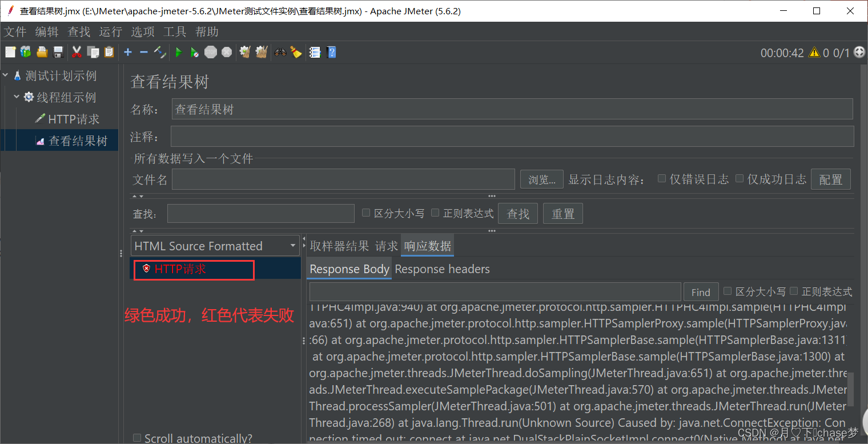Click the Cut scissors icon
Image resolution: width=868 pixels, height=444 pixels.
[x=77, y=53]
